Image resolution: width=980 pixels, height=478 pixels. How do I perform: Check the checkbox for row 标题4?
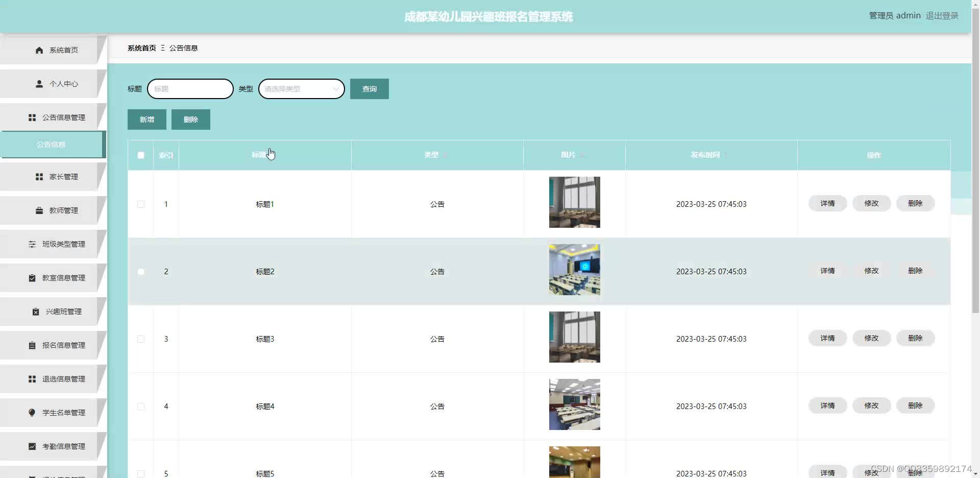pyautogui.click(x=141, y=407)
